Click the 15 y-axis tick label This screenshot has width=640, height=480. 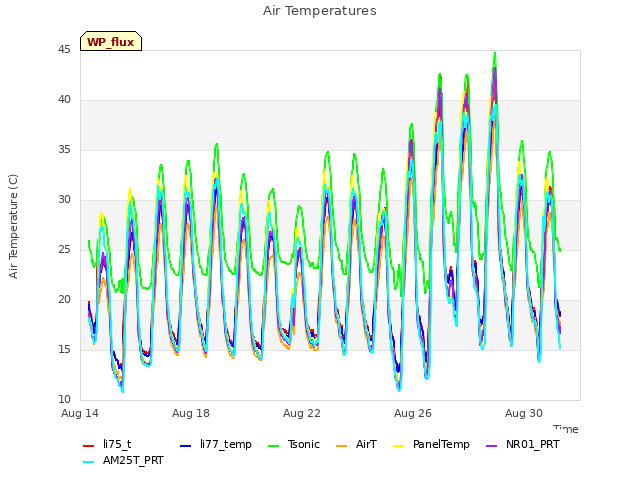tap(64, 349)
